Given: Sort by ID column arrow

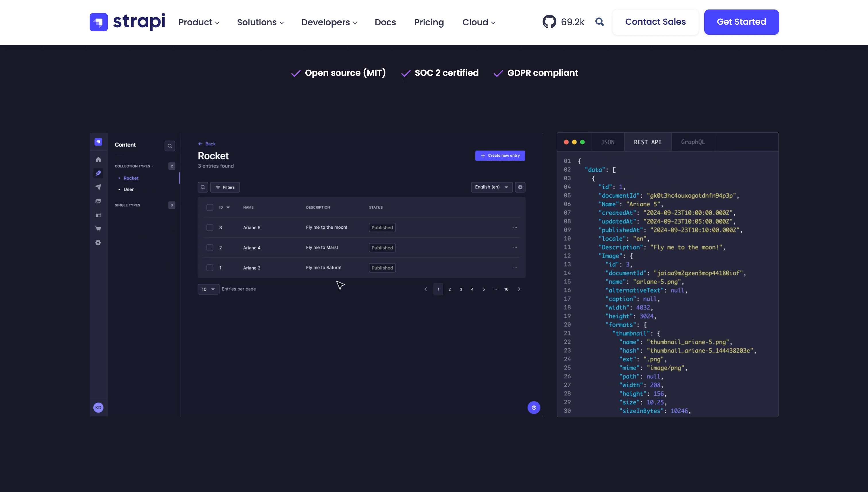Looking at the screenshot, I should pyautogui.click(x=228, y=207).
